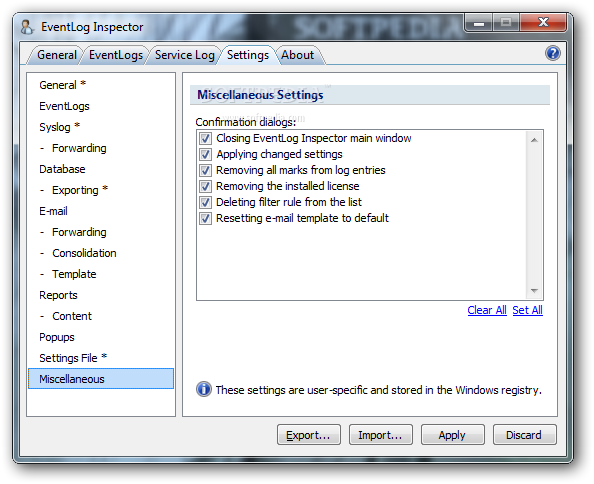
Task: Click the Clear All link
Action: tap(487, 310)
